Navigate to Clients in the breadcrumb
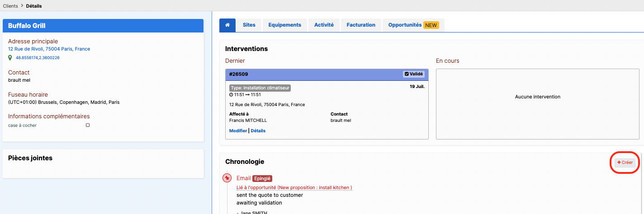 tap(10, 6)
